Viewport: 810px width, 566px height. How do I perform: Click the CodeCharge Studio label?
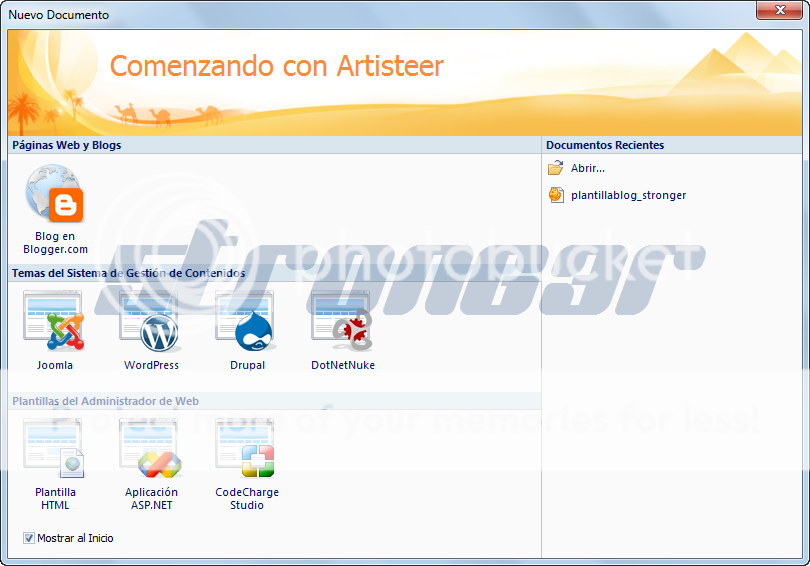point(247,499)
